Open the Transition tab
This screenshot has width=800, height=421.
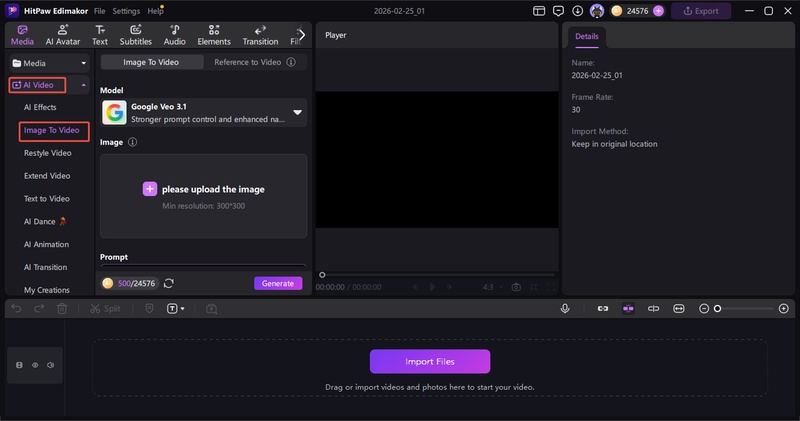pyautogui.click(x=260, y=35)
